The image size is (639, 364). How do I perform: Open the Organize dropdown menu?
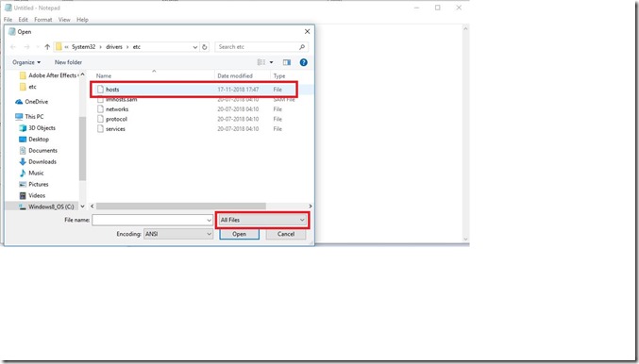click(x=26, y=62)
